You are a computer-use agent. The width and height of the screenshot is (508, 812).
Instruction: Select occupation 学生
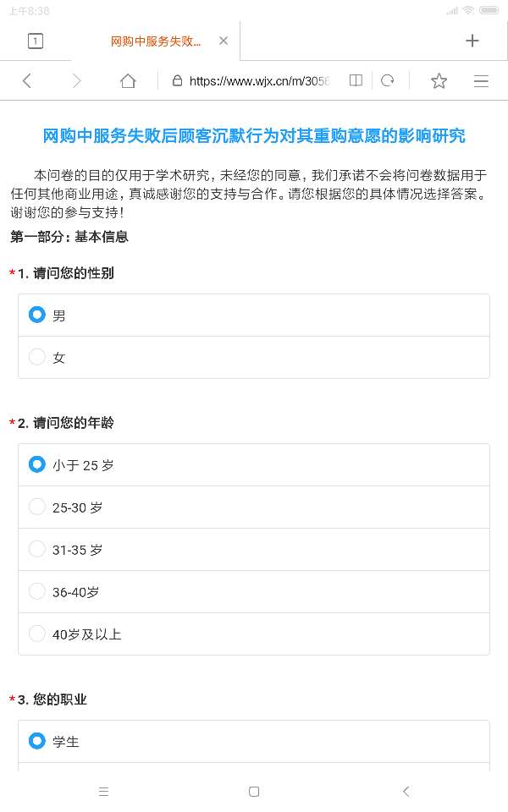(x=37, y=741)
